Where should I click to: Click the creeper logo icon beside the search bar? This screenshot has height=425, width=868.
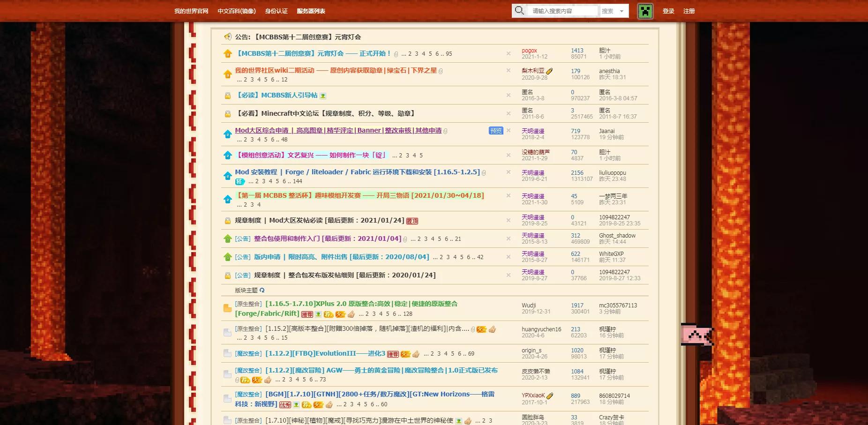pyautogui.click(x=646, y=11)
